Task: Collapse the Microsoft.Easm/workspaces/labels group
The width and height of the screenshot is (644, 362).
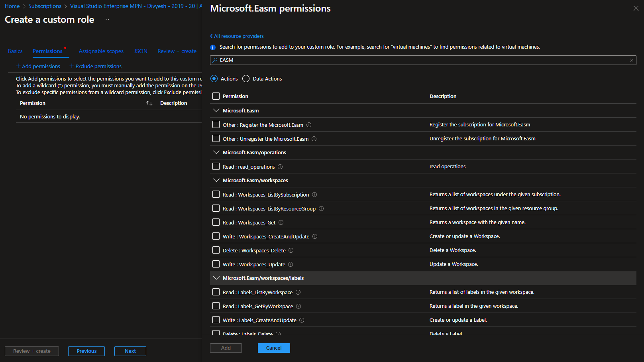Action: 216,278
